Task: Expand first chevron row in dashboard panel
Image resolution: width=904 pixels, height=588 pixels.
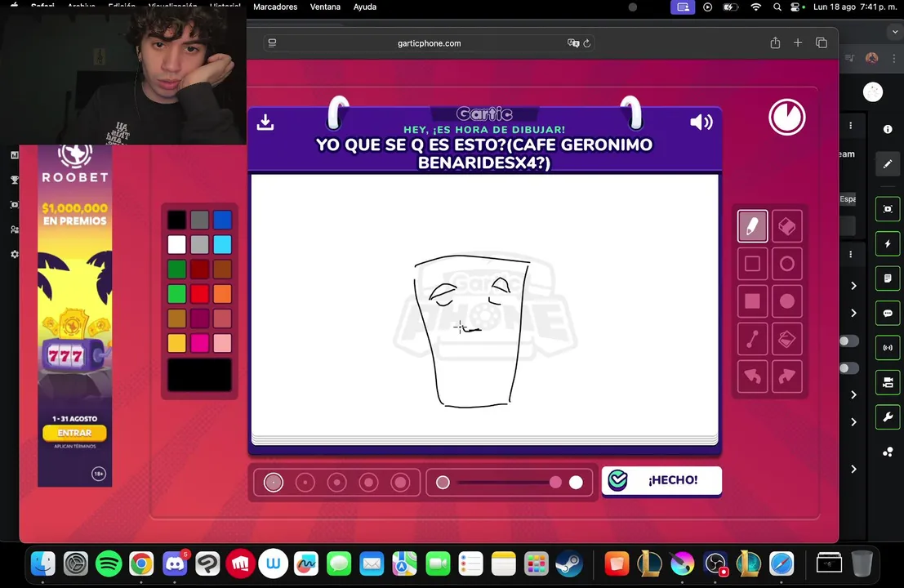Action: click(x=854, y=286)
